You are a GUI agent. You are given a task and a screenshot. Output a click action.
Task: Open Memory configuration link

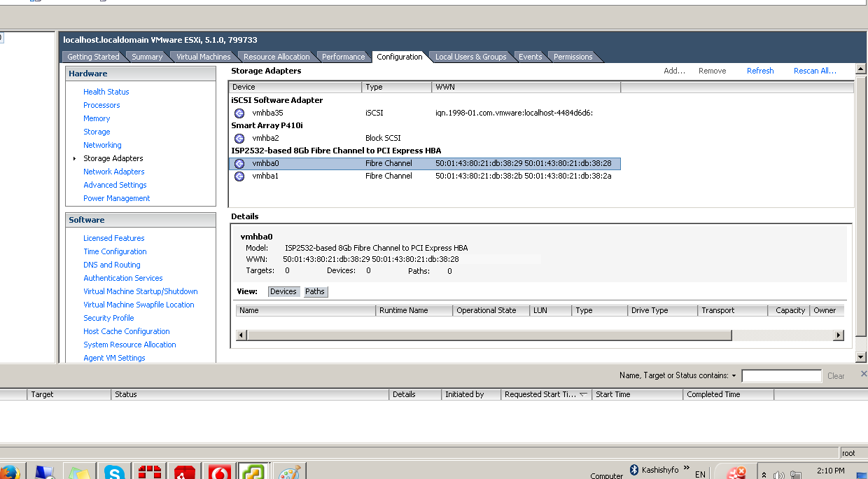pyautogui.click(x=97, y=118)
